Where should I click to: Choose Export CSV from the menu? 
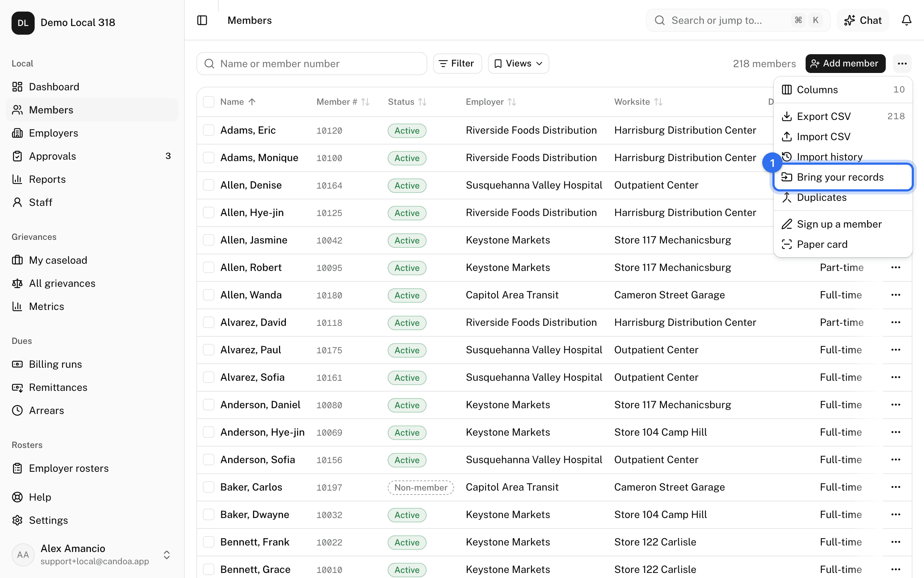pos(843,116)
